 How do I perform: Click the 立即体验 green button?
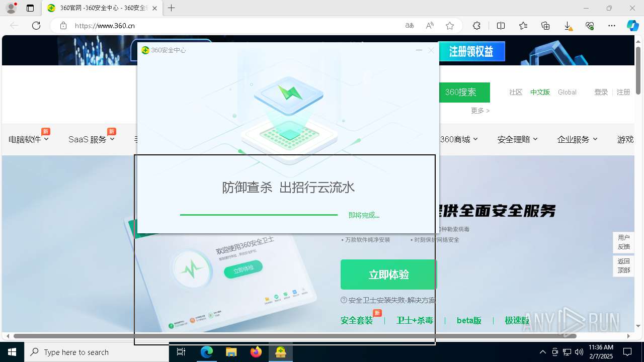pyautogui.click(x=389, y=275)
